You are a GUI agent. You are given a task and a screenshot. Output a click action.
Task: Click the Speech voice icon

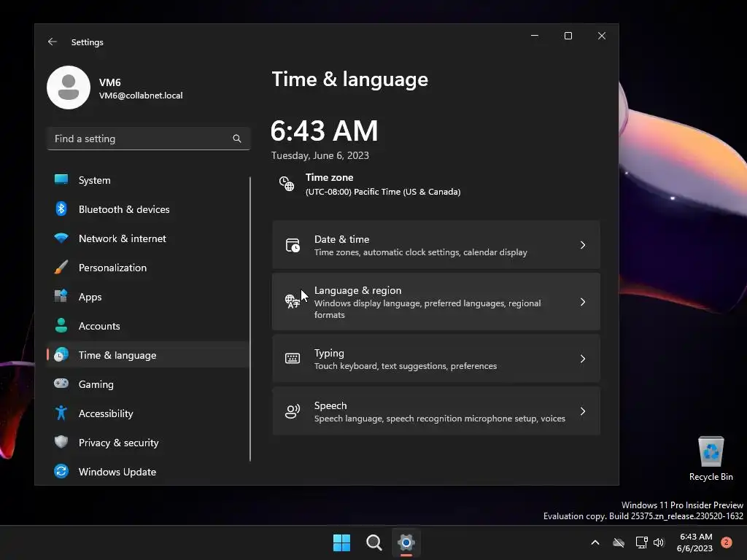(x=293, y=411)
